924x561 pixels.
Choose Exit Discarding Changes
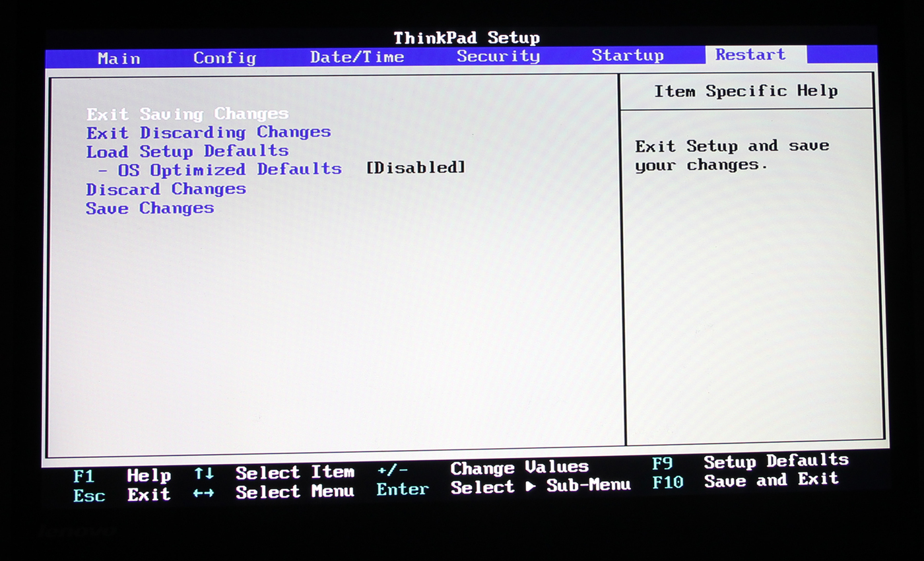[x=209, y=133]
